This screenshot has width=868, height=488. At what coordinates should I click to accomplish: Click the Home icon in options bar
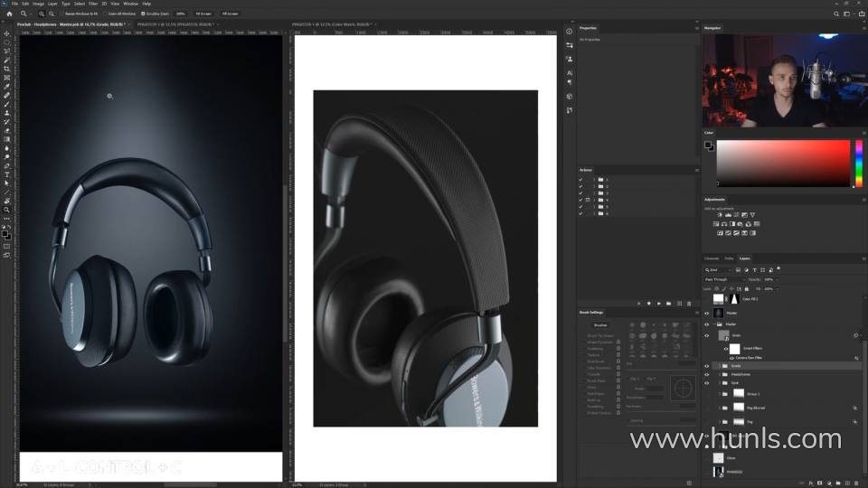[9, 14]
